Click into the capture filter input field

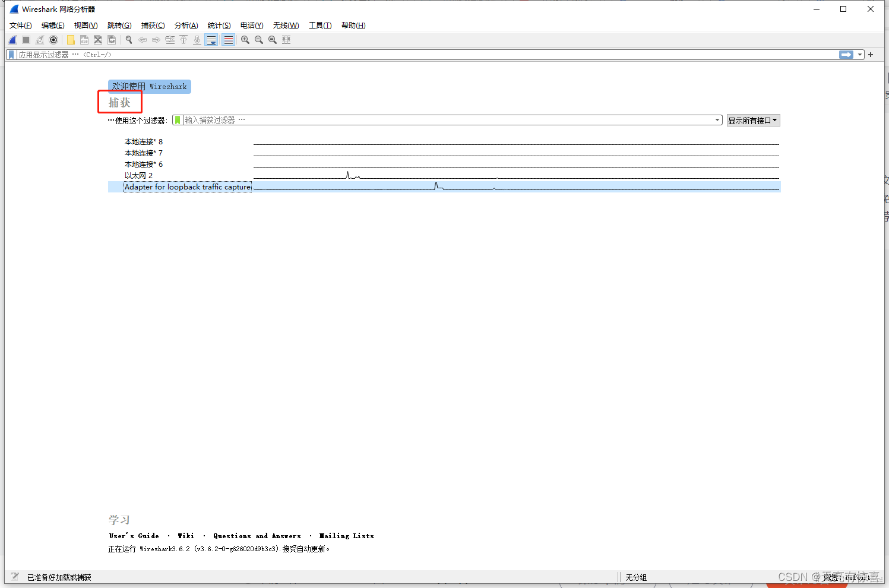click(x=448, y=120)
